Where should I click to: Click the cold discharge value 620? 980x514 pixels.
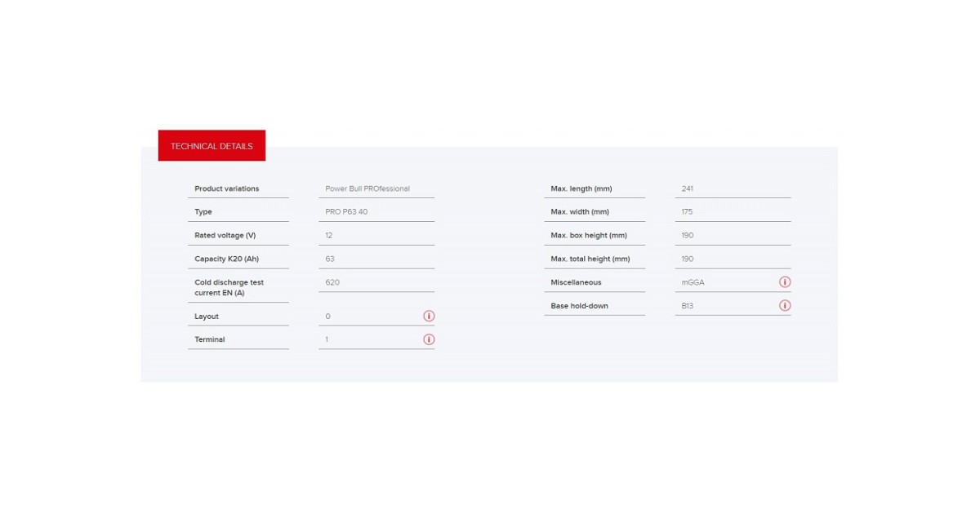(x=332, y=282)
